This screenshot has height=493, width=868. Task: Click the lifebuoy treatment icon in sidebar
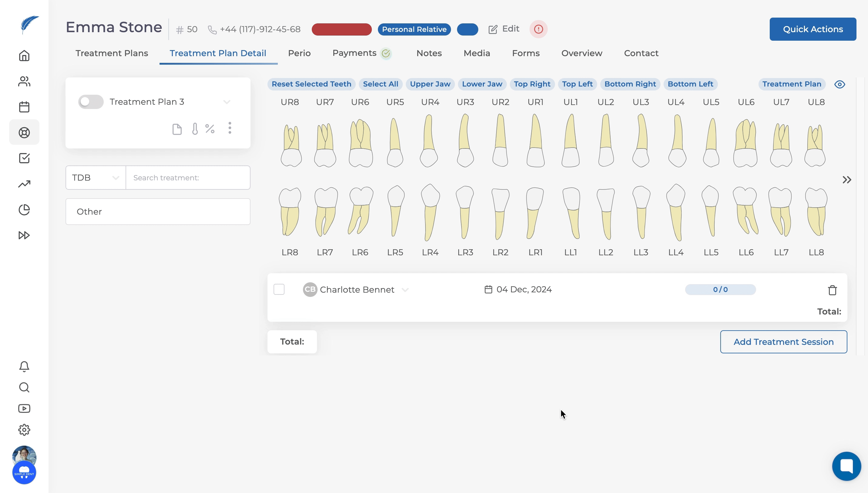click(x=24, y=132)
